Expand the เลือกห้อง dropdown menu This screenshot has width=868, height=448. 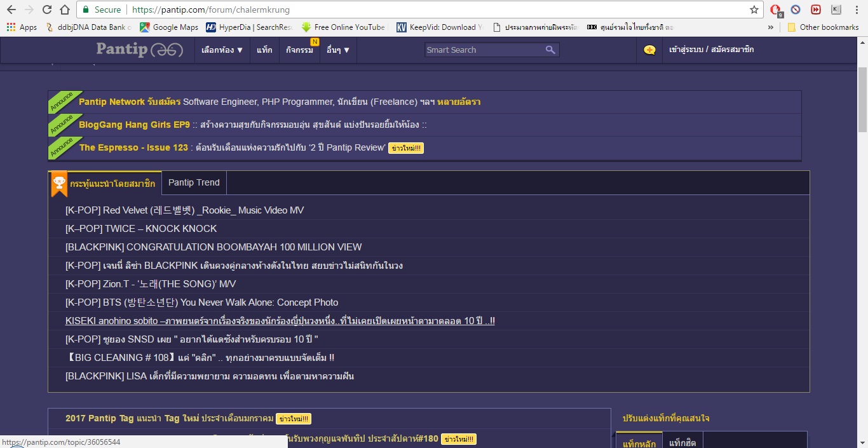coord(222,50)
